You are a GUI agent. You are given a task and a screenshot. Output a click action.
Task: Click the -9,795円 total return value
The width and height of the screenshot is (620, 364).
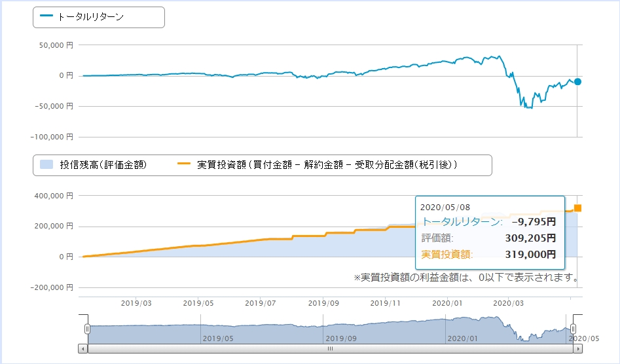click(534, 222)
